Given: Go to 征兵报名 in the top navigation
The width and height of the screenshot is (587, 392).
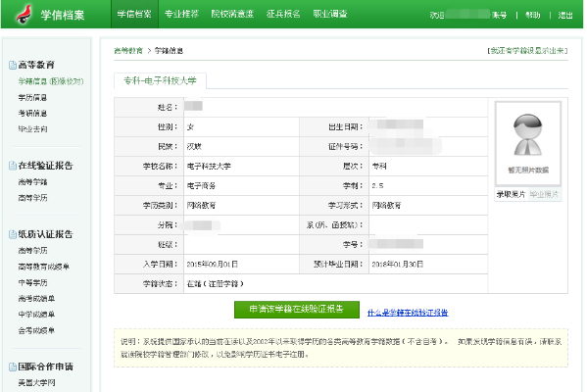Looking at the screenshot, I should coord(283,15).
